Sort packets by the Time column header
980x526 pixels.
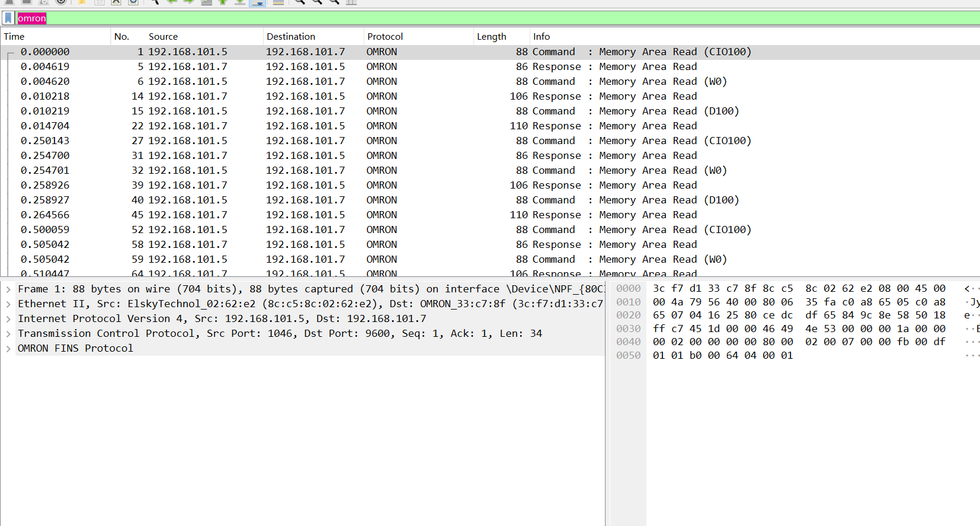click(x=56, y=37)
